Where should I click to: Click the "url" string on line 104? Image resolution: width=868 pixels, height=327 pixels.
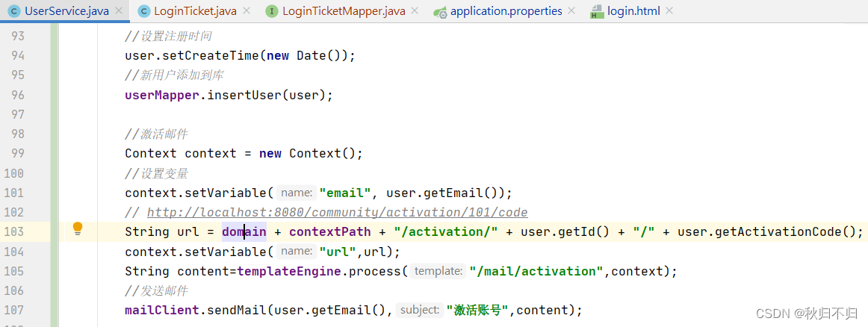pyautogui.click(x=338, y=252)
